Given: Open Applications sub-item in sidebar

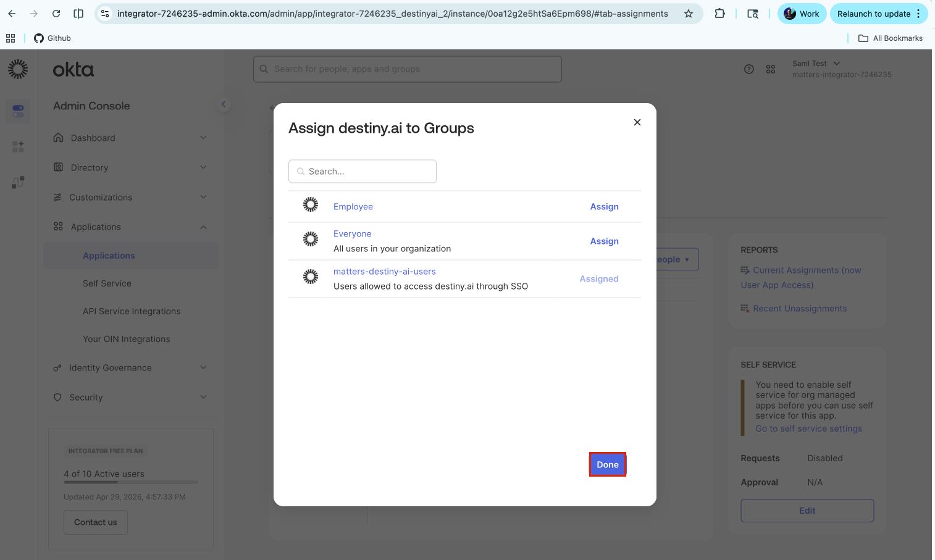Looking at the screenshot, I should coord(109,256).
